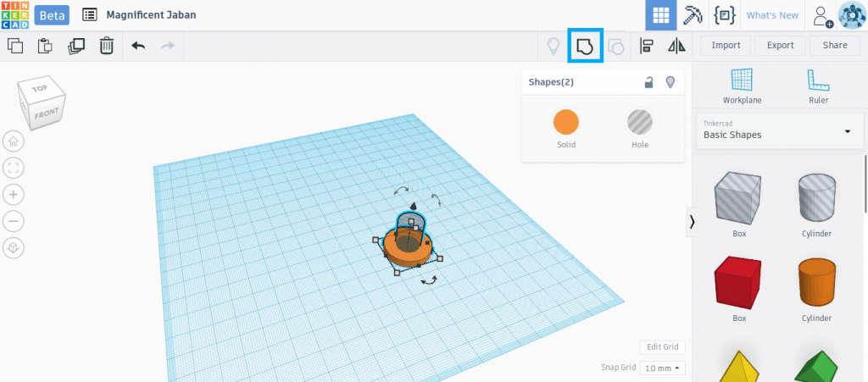Click the Duplicate and repeat icon

coord(75,46)
